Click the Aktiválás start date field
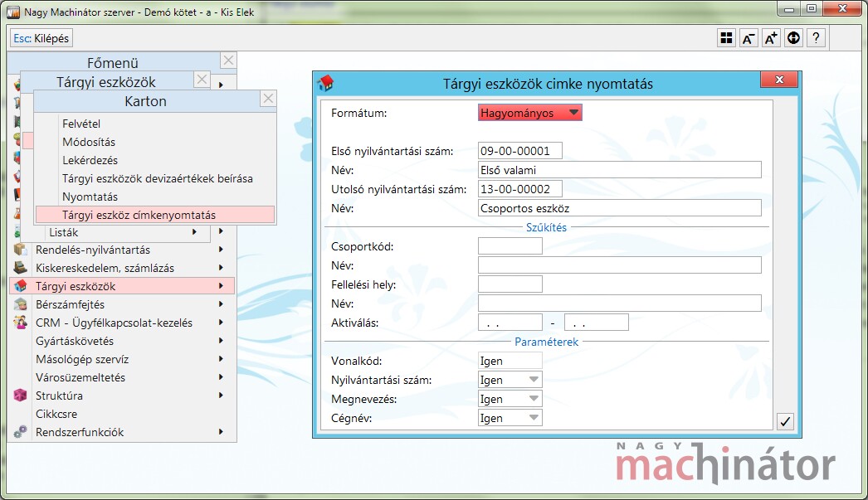868x500 pixels. point(510,323)
